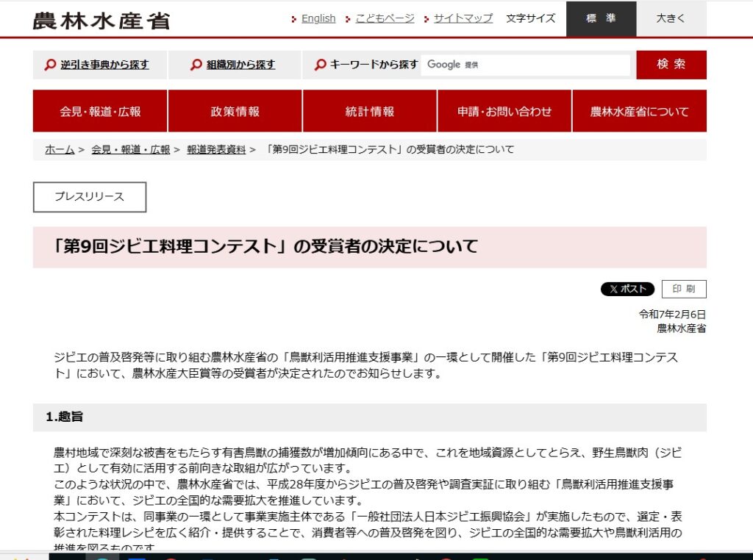Click the 農林水産省 site logo
Image resolution: width=753 pixels, height=560 pixels.
(101, 20)
